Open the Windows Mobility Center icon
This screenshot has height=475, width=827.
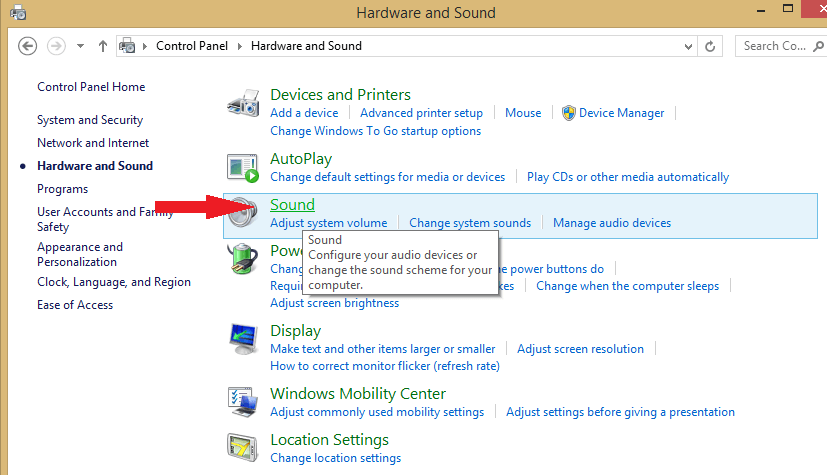point(244,402)
